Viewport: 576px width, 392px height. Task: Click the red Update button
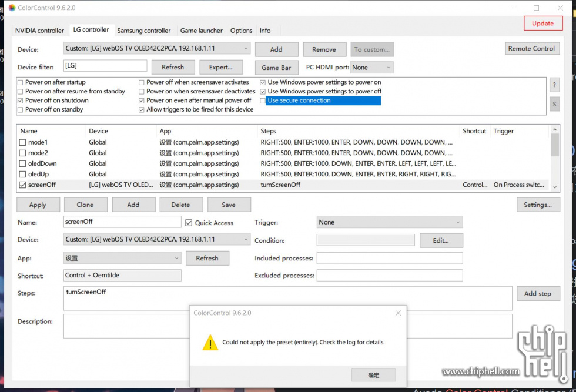543,23
